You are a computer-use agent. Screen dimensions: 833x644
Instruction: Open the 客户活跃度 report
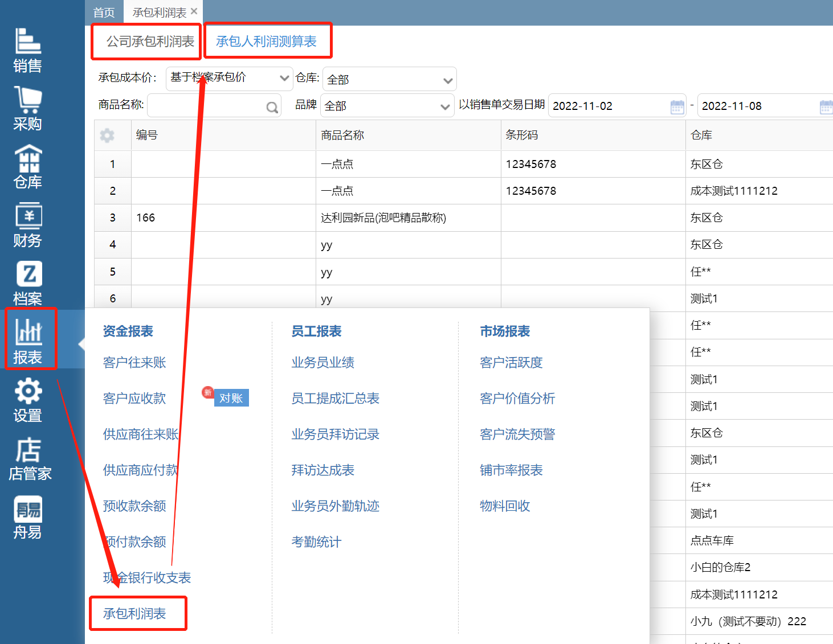(x=512, y=363)
